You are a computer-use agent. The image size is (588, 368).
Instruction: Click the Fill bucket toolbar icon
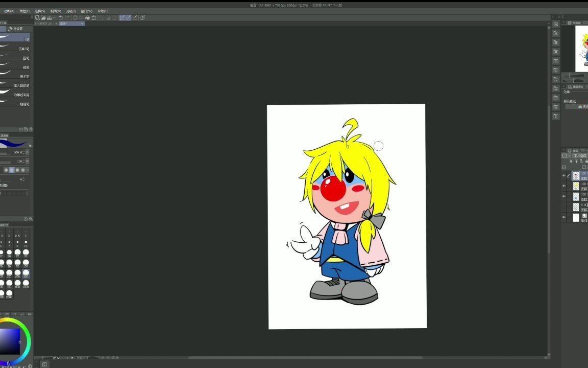87,18
